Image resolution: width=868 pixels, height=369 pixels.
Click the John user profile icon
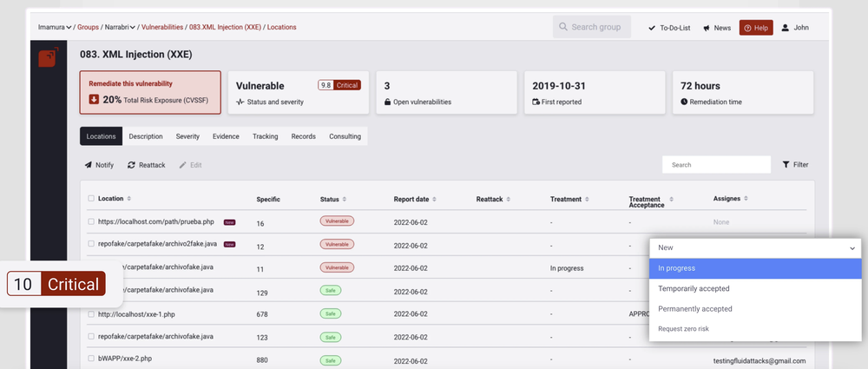pos(785,28)
